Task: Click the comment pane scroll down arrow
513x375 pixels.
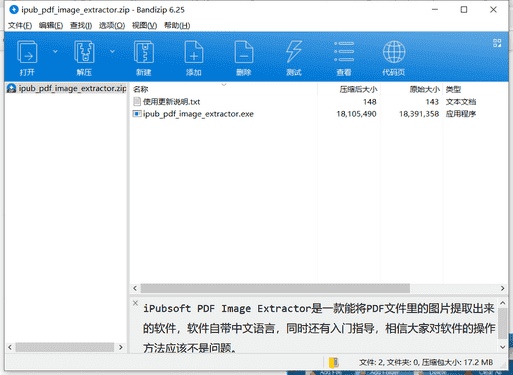Action: point(502,347)
